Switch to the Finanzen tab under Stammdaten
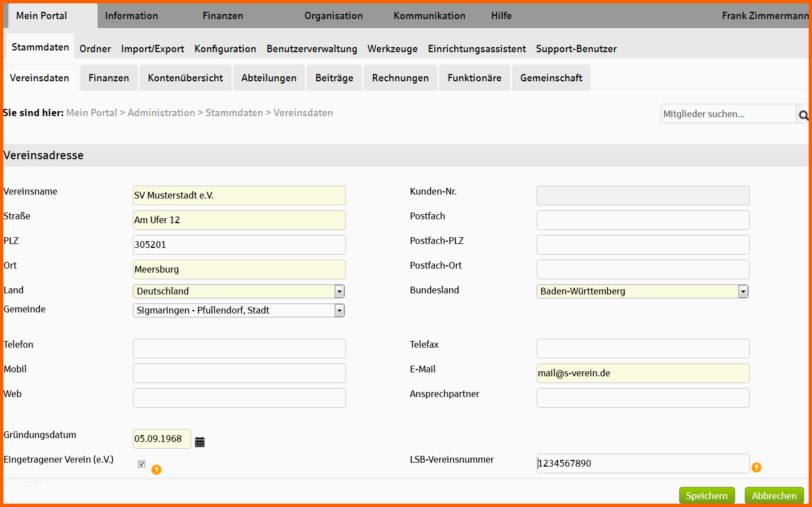812x507 pixels. point(109,78)
